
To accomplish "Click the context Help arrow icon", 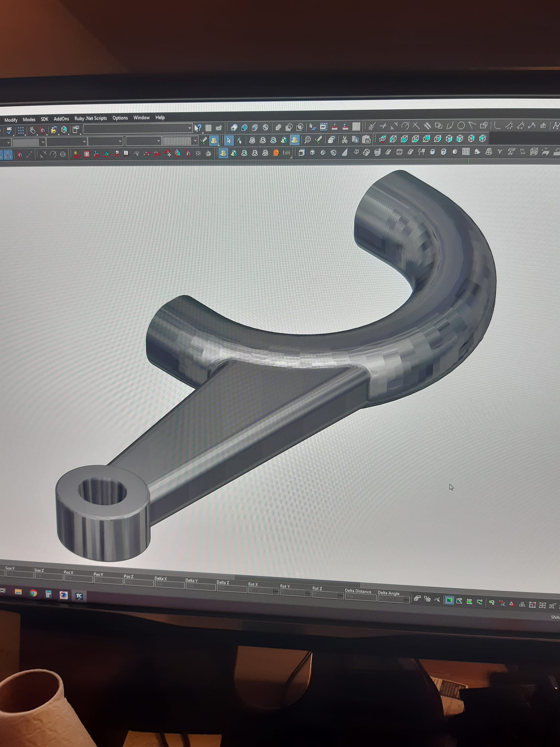I will click(x=198, y=128).
